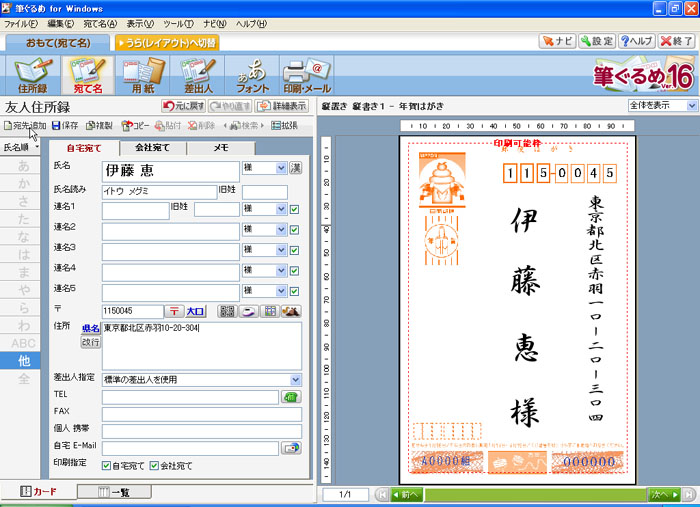
Task: Click the 宛先追加 add recipient icon
Action: [24, 126]
